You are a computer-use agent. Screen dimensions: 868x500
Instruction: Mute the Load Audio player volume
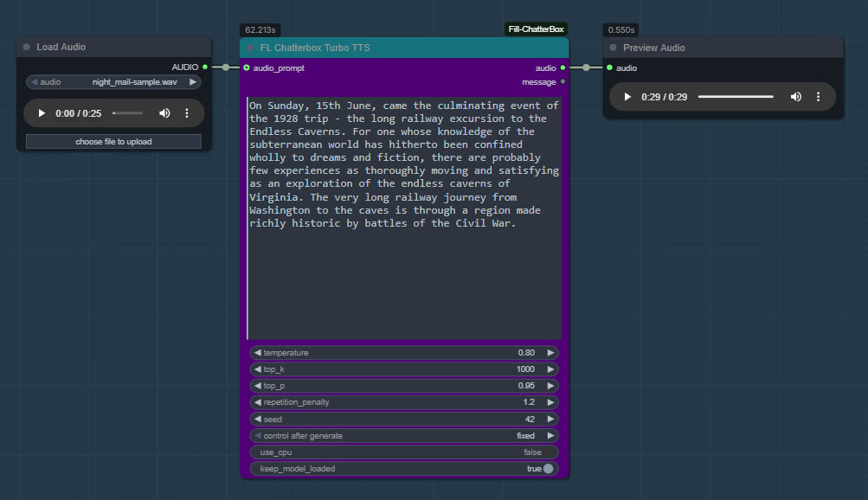[x=164, y=113]
